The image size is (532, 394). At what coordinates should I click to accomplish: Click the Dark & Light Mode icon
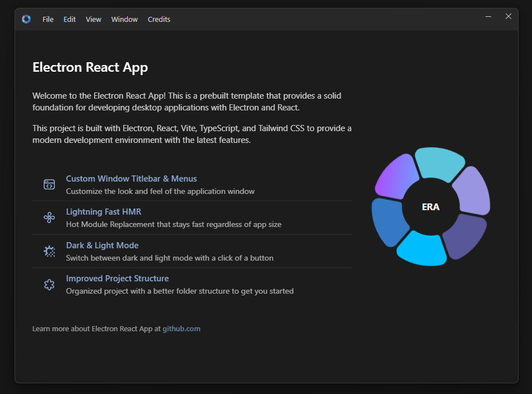click(49, 251)
